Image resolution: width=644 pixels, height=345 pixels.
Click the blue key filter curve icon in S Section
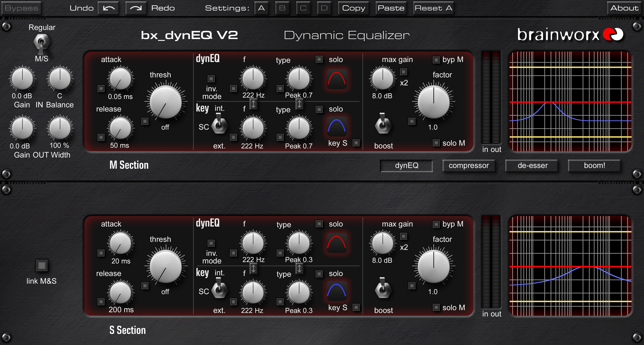(x=337, y=290)
